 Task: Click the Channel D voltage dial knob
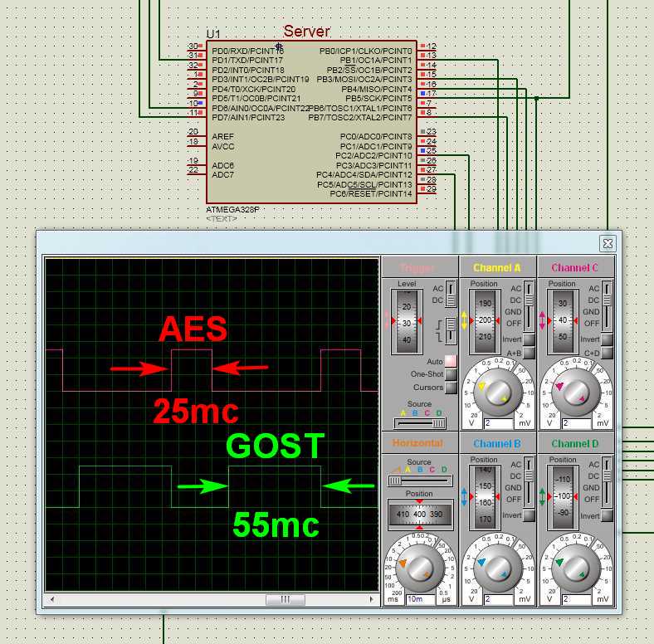[573, 568]
